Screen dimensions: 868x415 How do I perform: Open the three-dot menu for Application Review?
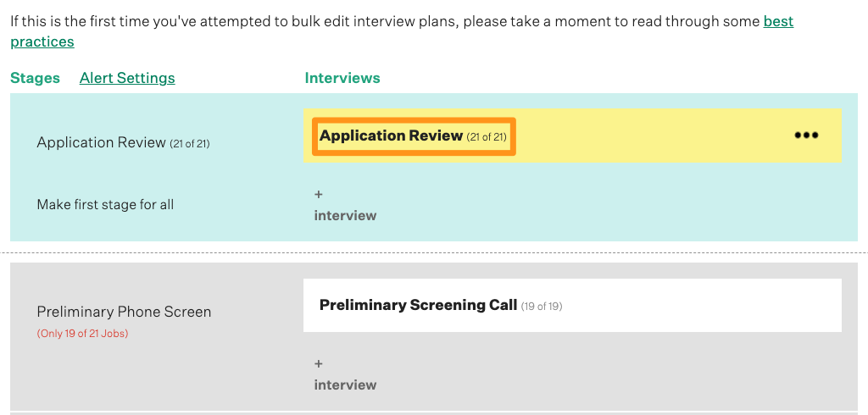[x=806, y=136]
